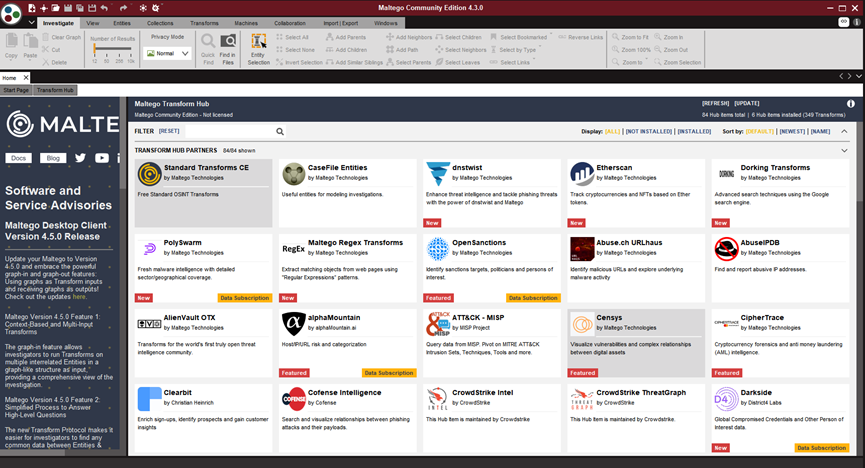Viewport: 865px width, 468px height.
Task: Switch to the Start Page tab
Action: click(16, 90)
